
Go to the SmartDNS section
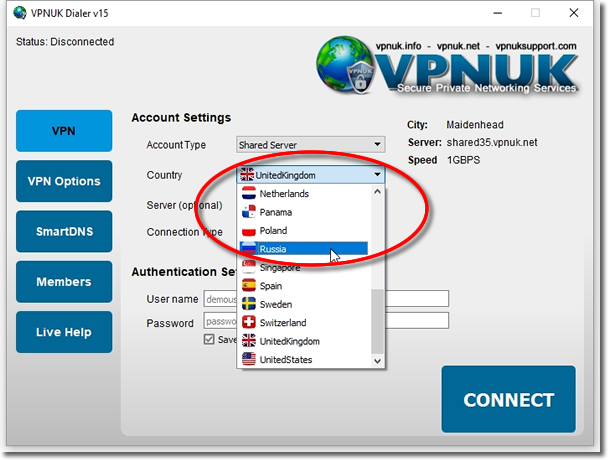(64, 232)
